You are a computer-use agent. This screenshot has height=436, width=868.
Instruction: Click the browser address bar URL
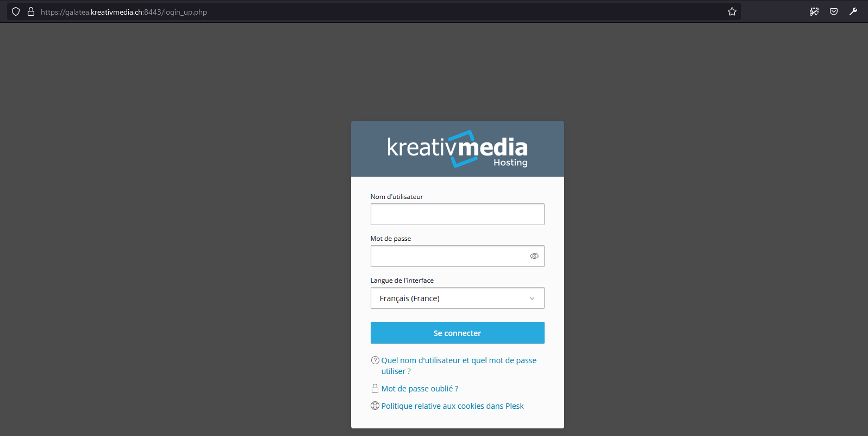click(x=124, y=12)
